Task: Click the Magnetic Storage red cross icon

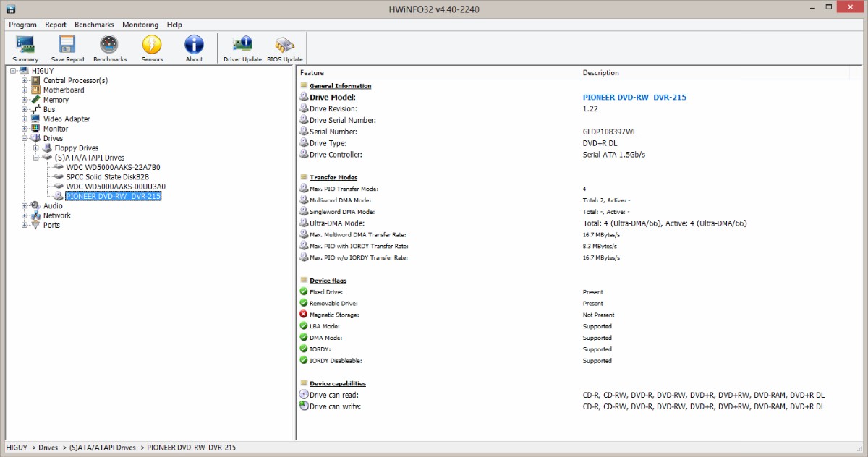Action: click(304, 315)
